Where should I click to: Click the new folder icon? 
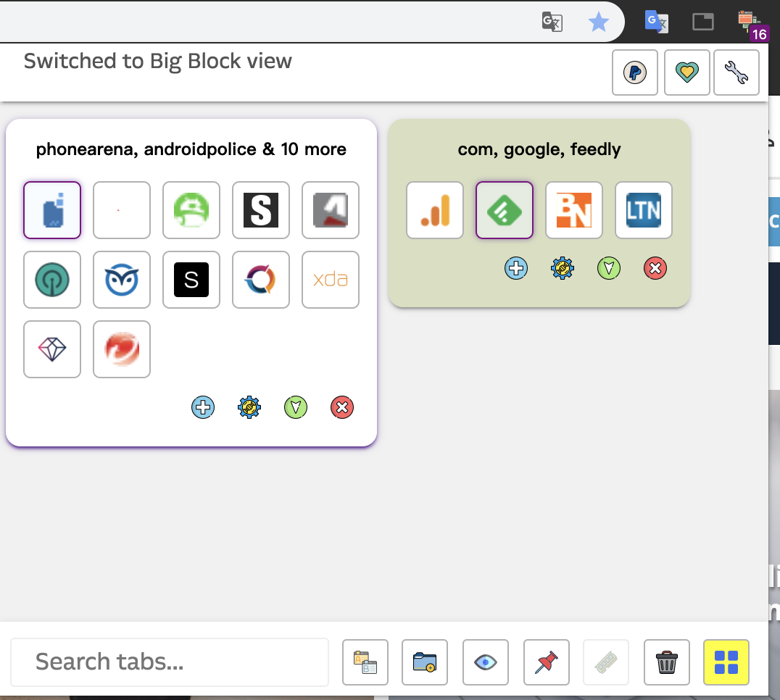tap(425, 662)
